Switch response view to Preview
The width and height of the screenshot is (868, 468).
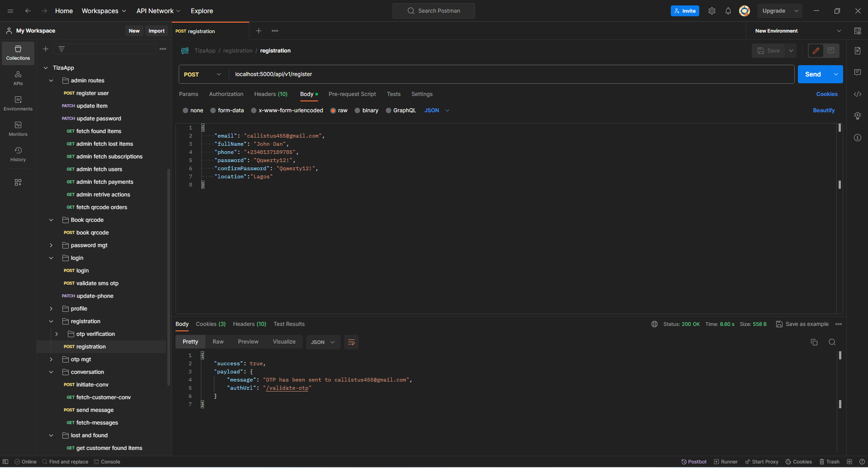click(248, 342)
